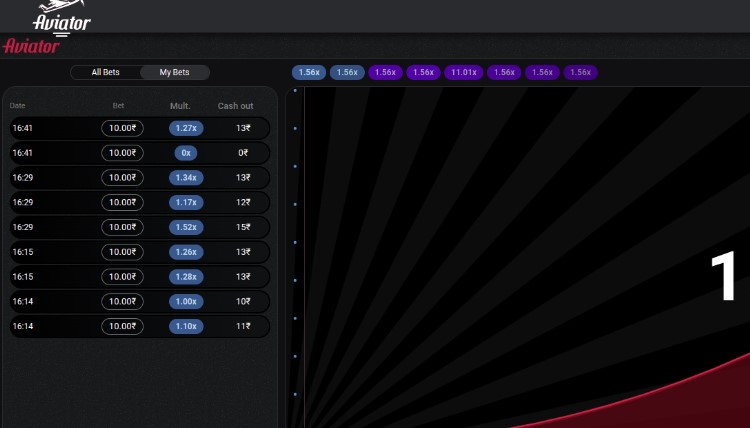
Task: Click the Cash out column header
Action: click(235, 106)
